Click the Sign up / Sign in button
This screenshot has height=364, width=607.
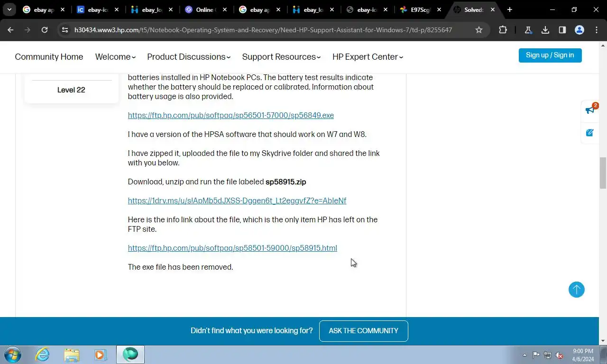coord(550,55)
